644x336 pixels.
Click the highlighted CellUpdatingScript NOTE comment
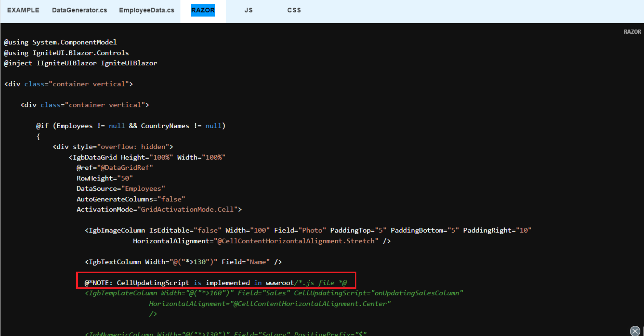click(216, 282)
